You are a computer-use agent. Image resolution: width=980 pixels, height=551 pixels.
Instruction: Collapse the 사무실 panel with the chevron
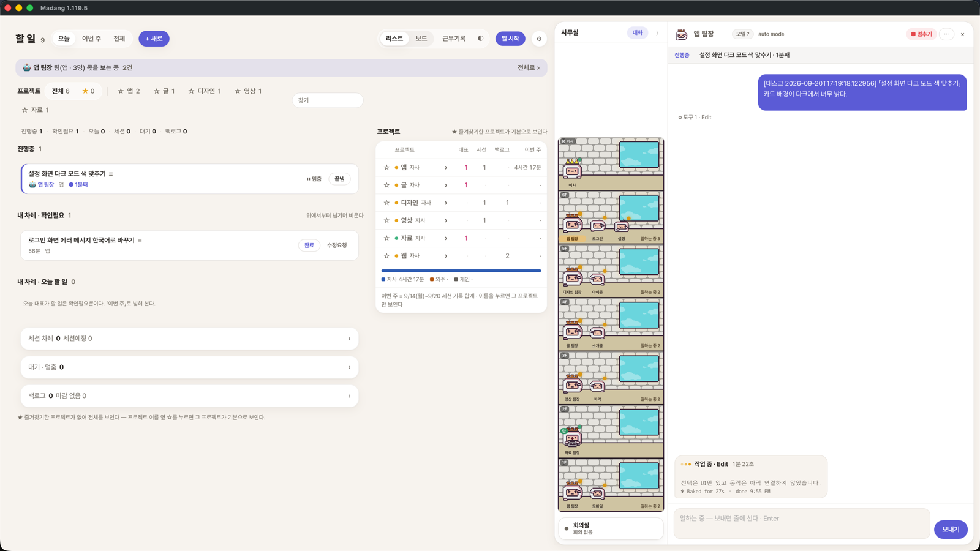click(657, 33)
